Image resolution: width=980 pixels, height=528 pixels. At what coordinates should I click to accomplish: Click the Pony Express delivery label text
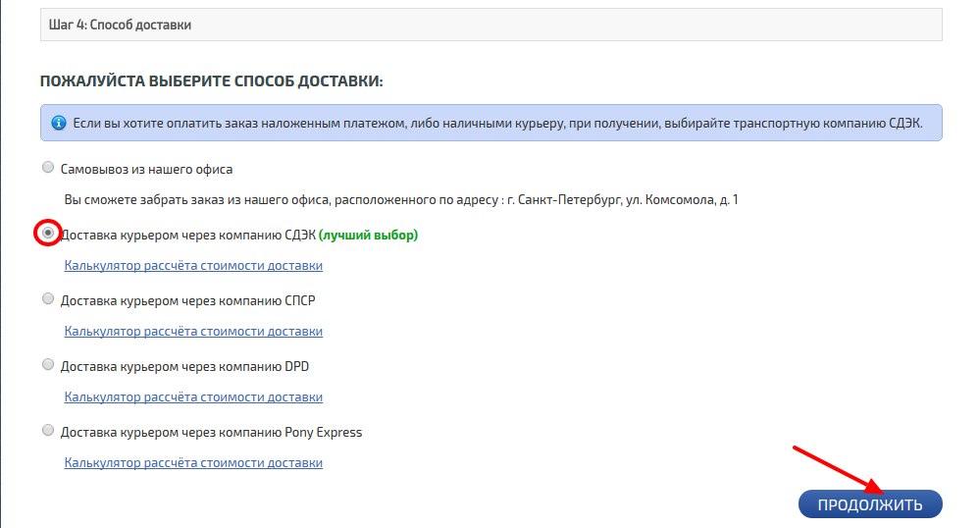211,432
